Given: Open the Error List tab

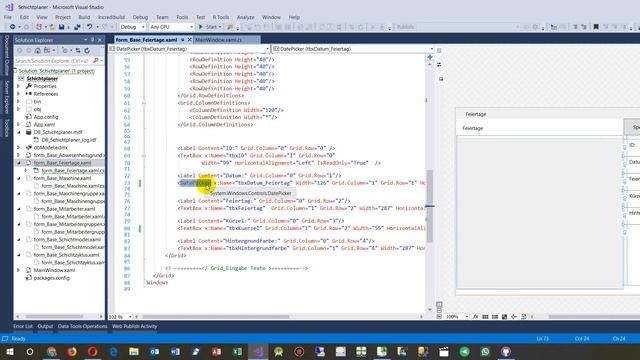Looking at the screenshot, I should click(x=22, y=326).
